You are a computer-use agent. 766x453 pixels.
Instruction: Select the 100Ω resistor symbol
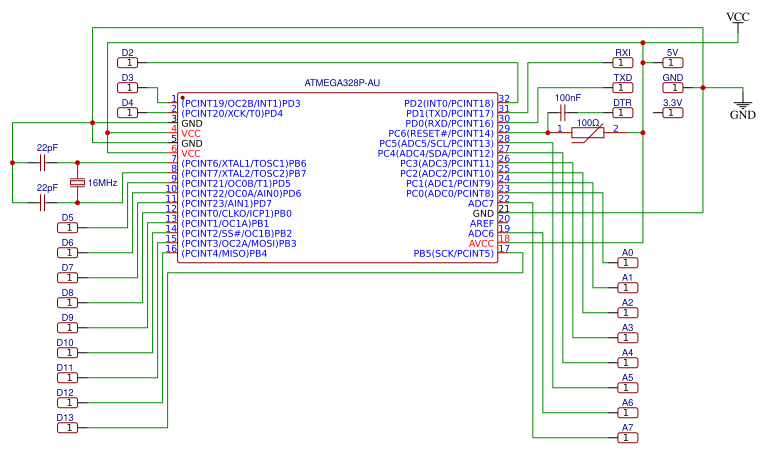[587, 132]
